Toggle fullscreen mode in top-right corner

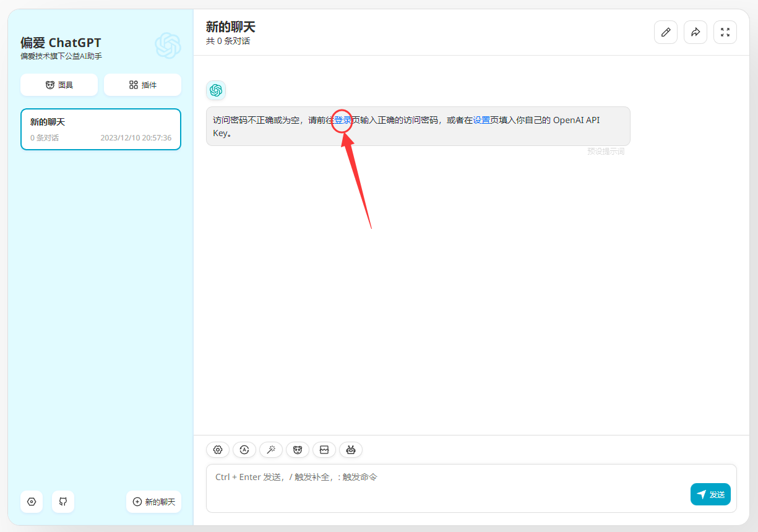click(725, 32)
